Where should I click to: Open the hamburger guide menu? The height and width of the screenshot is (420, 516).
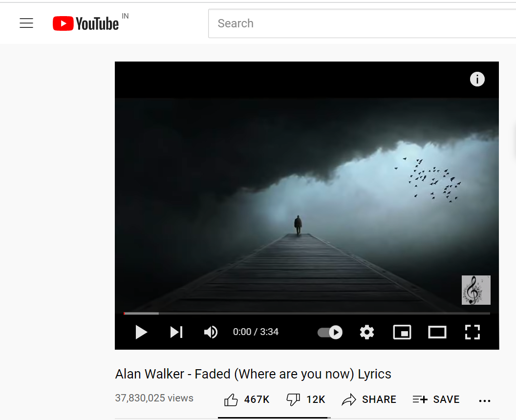pos(26,23)
